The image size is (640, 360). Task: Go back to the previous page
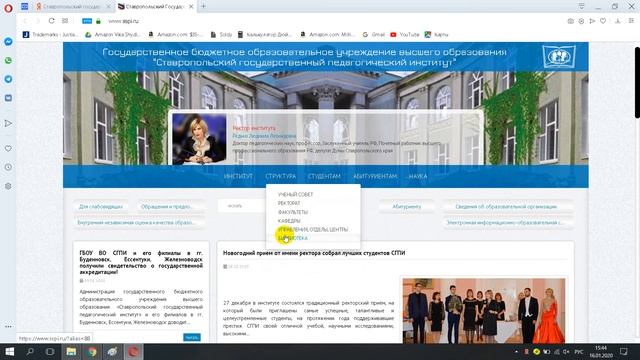[x=25, y=21]
